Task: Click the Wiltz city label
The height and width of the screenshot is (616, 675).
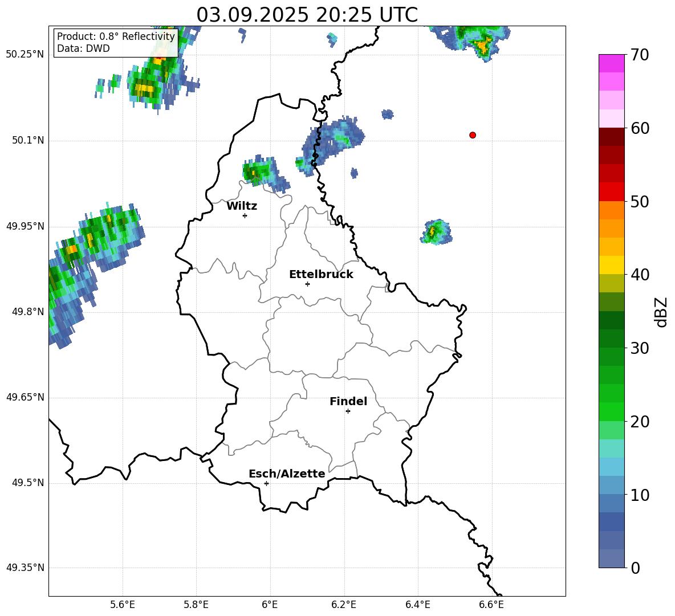Action: pos(242,206)
